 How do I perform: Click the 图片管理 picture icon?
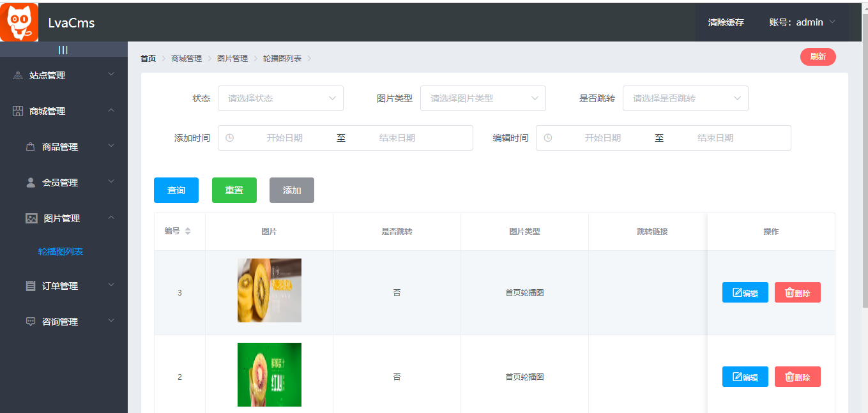point(31,218)
